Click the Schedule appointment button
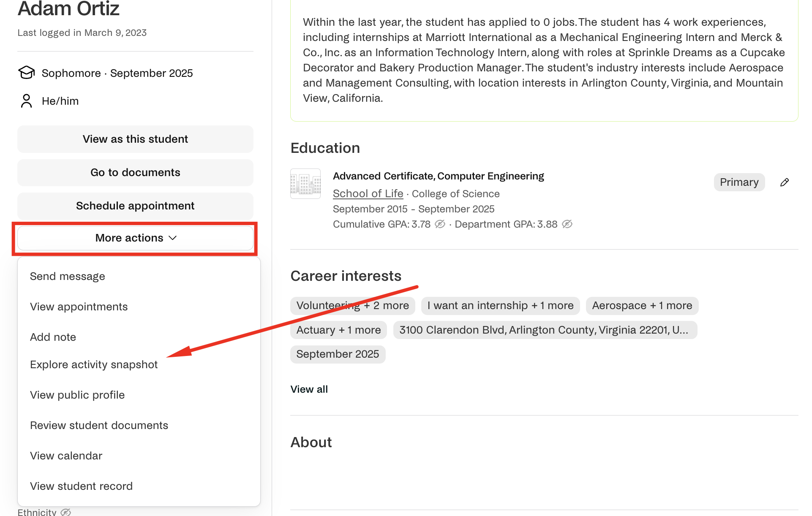The image size is (812, 516). 135,206
